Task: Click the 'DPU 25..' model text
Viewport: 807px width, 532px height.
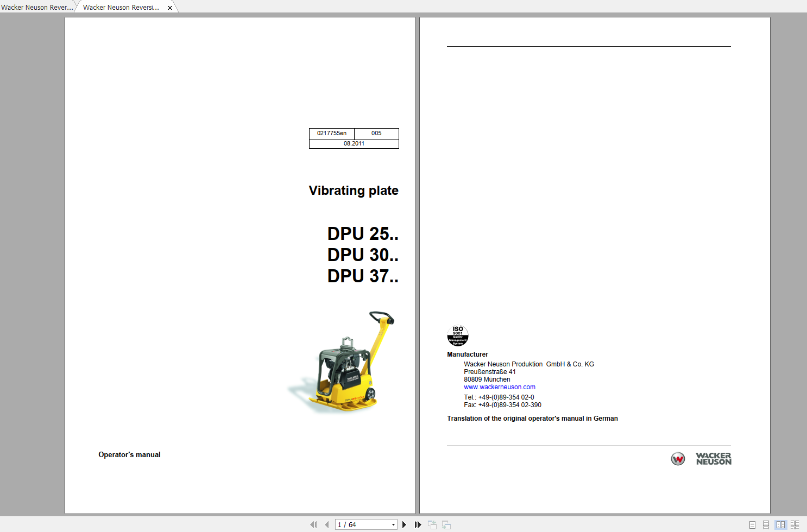Action: click(x=363, y=233)
